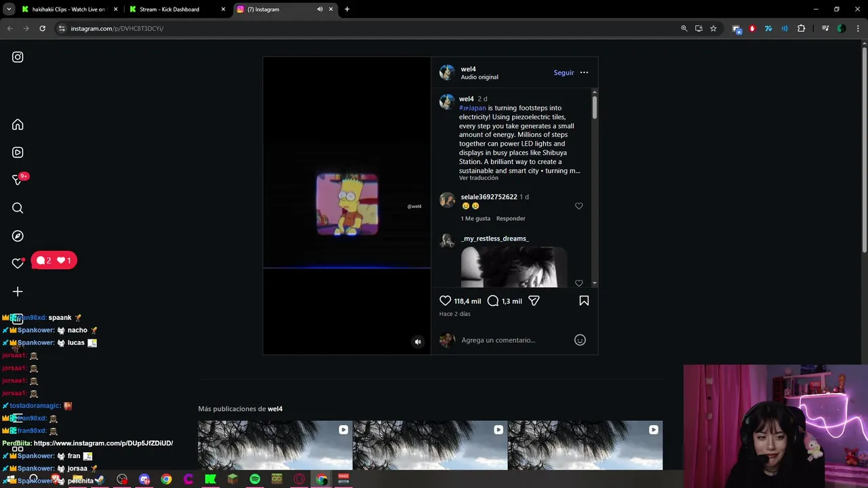Screen dimensions: 868x488
Task: Open the #Japan hashtag link
Action: [473, 108]
